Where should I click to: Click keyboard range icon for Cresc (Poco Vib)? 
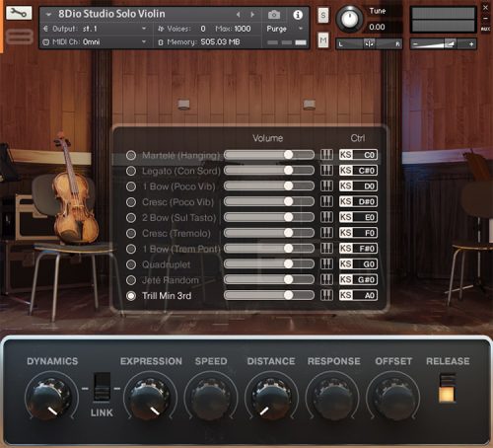point(326,201)
